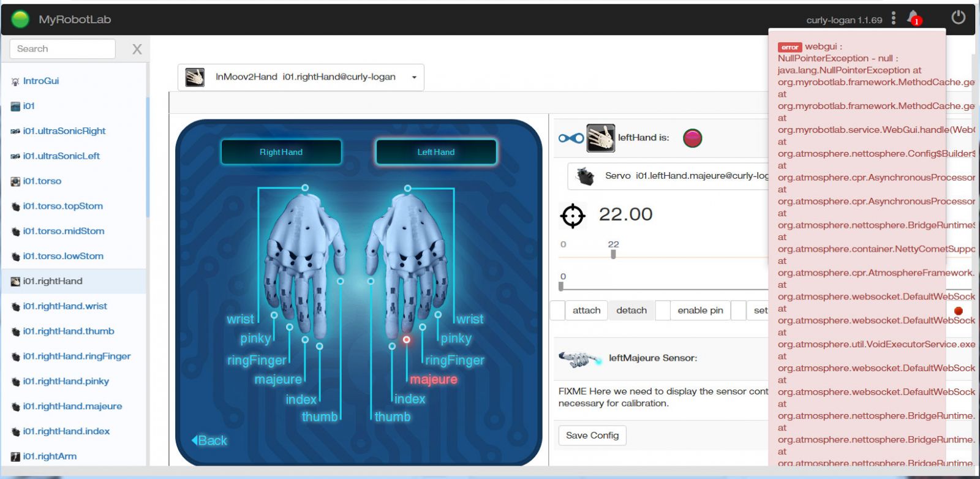Viewport: 980px width, 479px height.
Task: Open i01.torso.lowStom servo
Action: (63, 256)
